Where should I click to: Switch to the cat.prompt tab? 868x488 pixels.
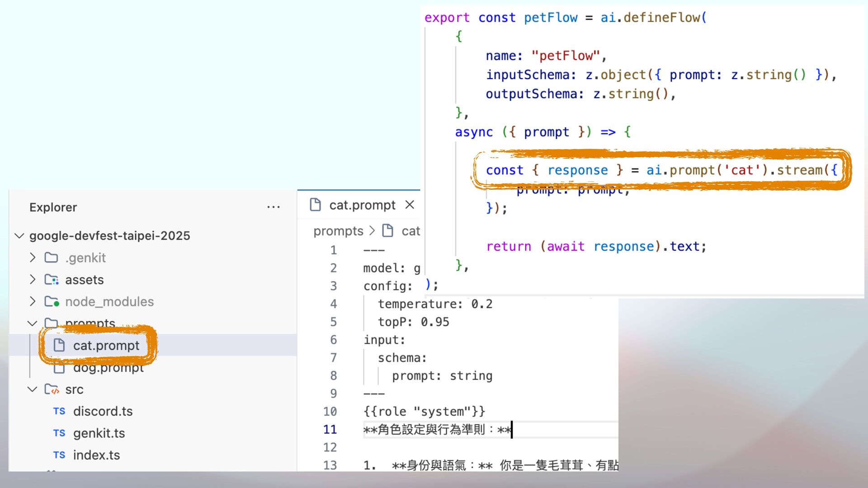(x=362, y=205)
